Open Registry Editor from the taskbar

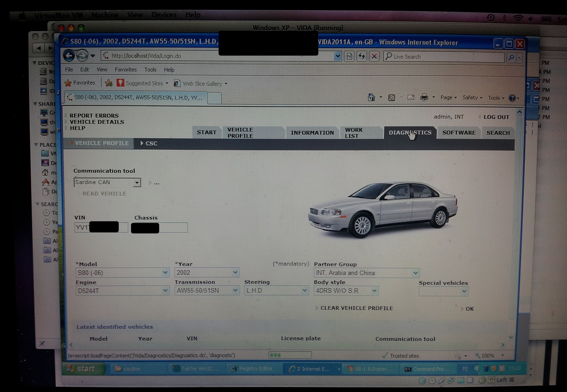point(254,369)
